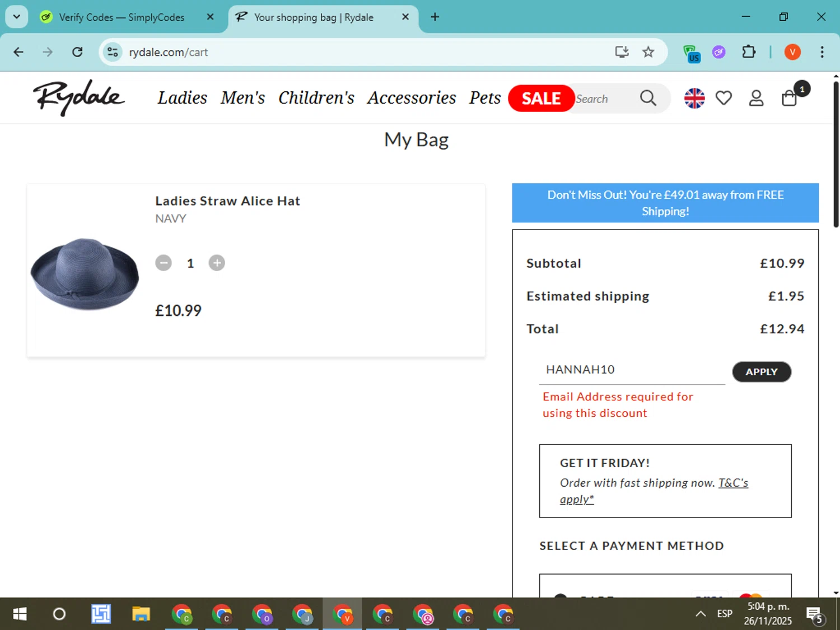The image size is (840, 630).
Task: Open Ladies Straw Alice Hat product link
Action: 227,201
